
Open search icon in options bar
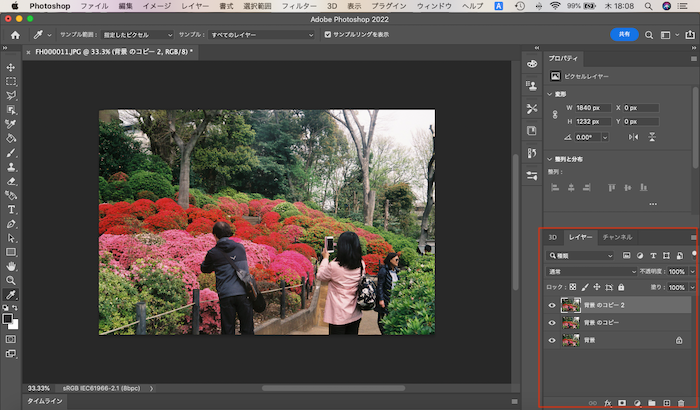click(649, 35)
